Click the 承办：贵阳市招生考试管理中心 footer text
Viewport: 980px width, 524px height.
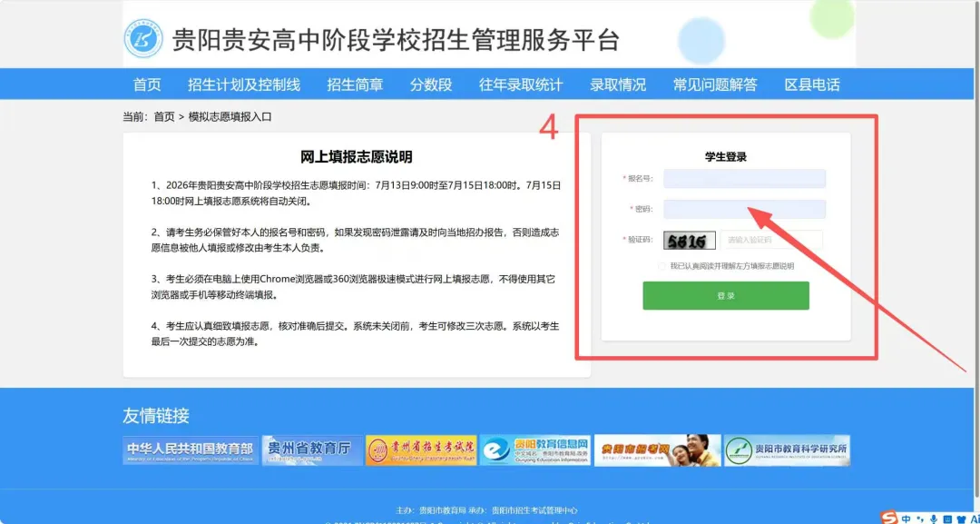coord(524,511)
